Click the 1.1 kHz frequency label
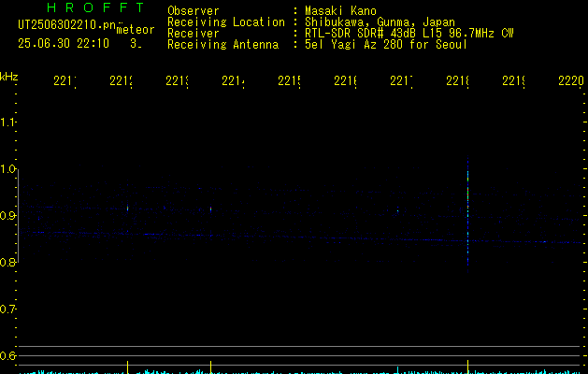Viewport: 588px width, 374px height. click(7, 122)
